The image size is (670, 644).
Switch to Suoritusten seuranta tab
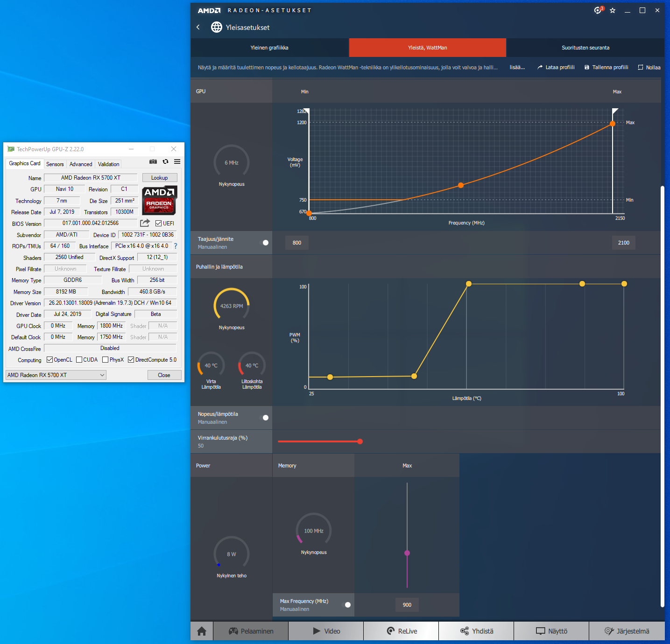click(x=585, y=48)
